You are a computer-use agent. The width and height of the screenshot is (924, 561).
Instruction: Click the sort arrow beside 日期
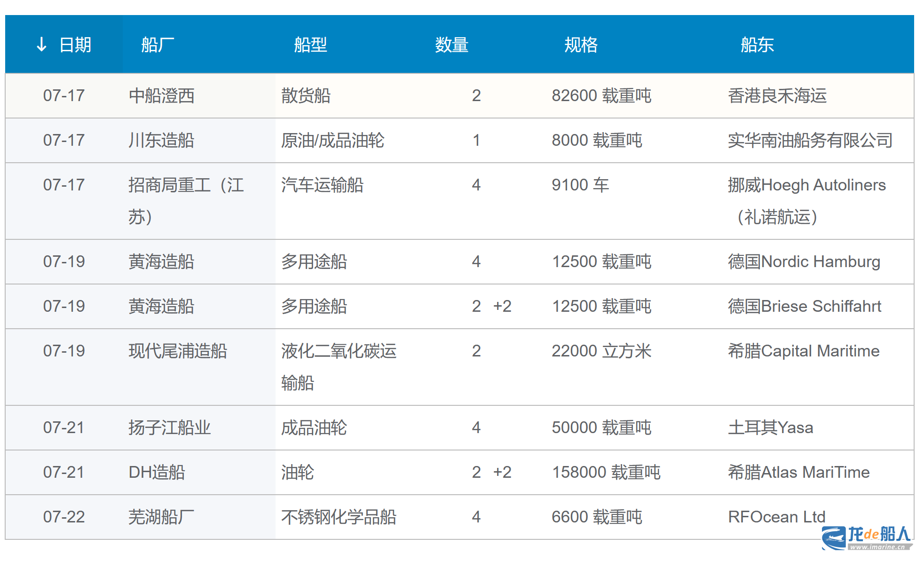(41, 45)
